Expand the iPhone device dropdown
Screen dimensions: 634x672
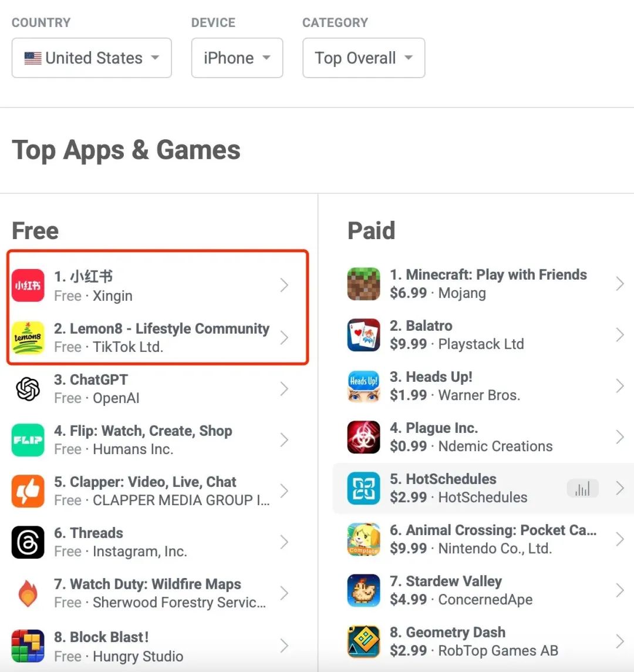237,58
